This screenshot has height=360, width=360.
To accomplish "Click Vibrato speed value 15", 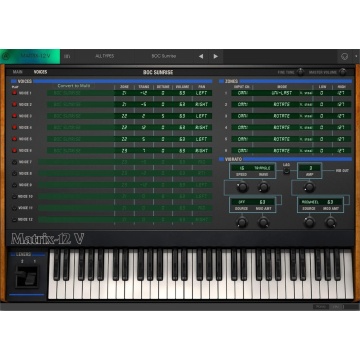I will point(241,168).
